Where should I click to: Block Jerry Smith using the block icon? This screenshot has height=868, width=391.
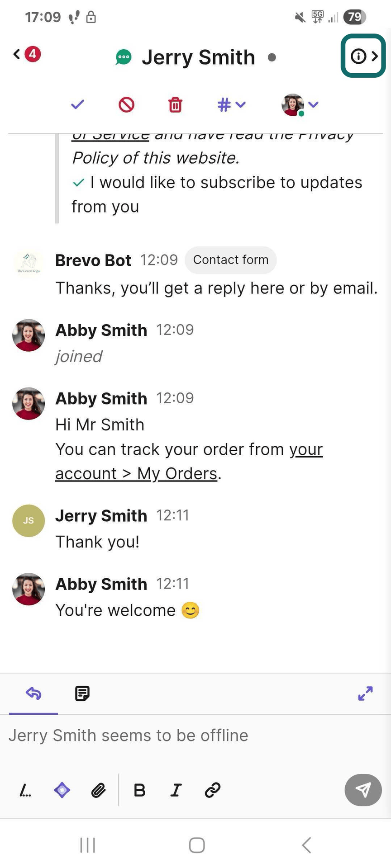[126, 104]
